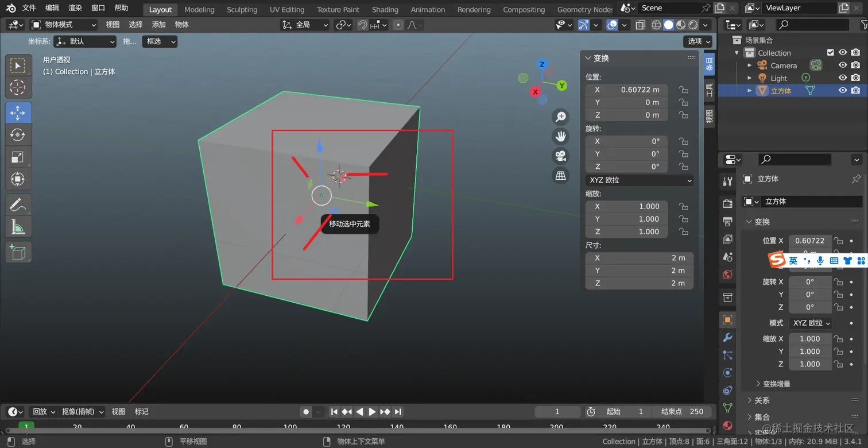Open the XYZ 欧拉 rotation mode dropdown
The width and height of the screenshot is (868, 448).
(640, 180)
